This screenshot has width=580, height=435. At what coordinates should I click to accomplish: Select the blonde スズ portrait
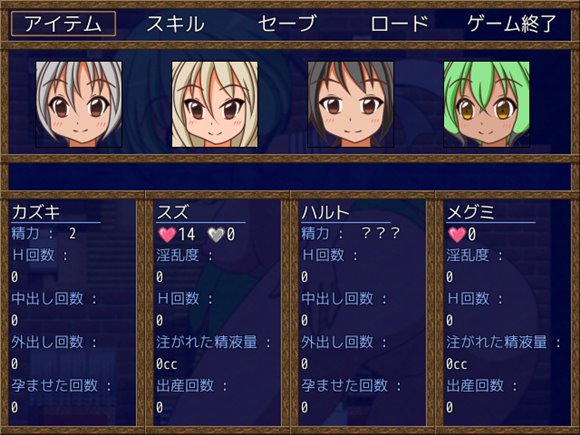tap(215, 104)
